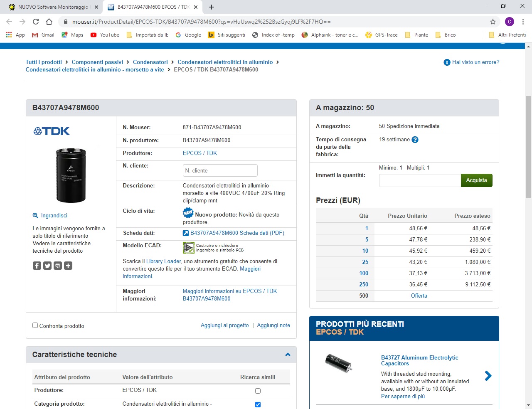532x409 pixels.
Task: Open the browser home page
Action: click(49, 22)
